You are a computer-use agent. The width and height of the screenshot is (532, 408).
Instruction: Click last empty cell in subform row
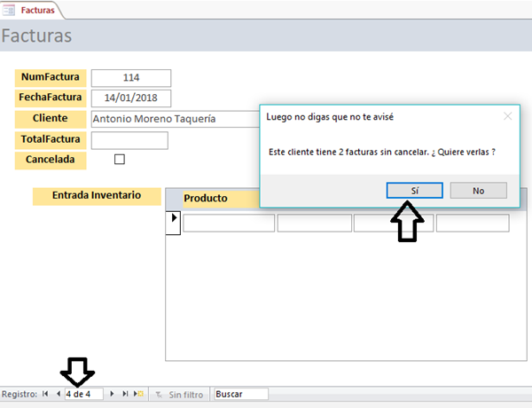[x=473, y=223]
